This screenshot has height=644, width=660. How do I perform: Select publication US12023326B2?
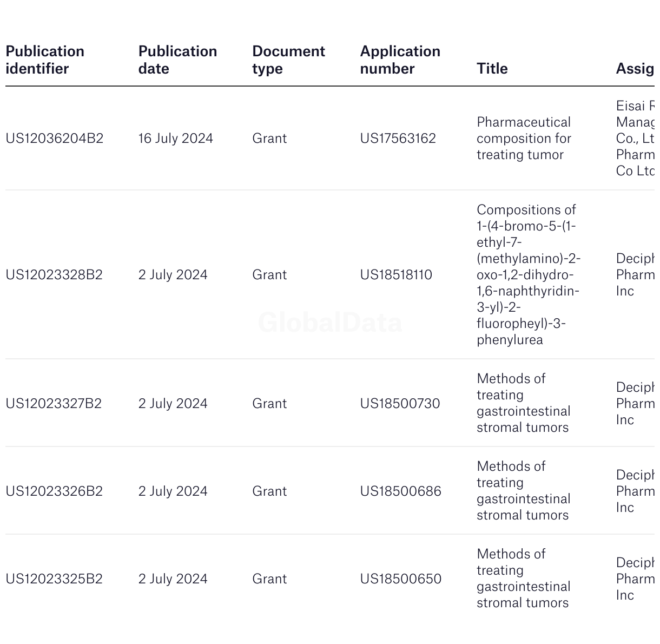(x=54, y=491)
